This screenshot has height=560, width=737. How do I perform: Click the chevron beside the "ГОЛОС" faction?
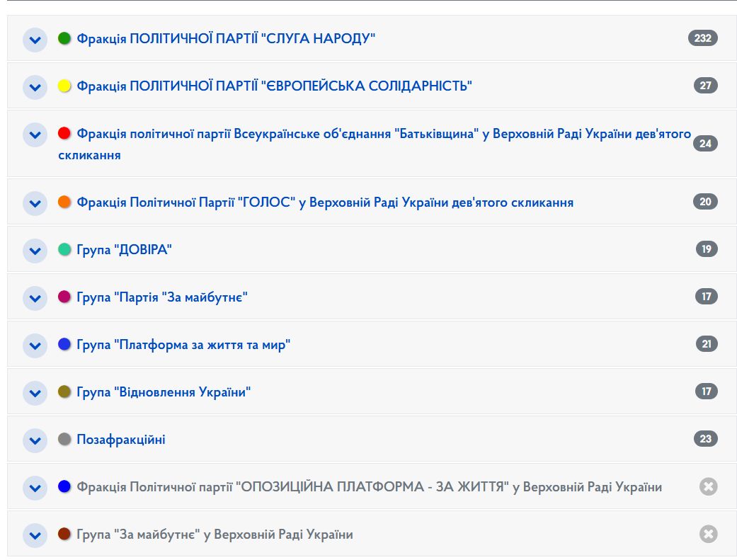pos(35,203)
